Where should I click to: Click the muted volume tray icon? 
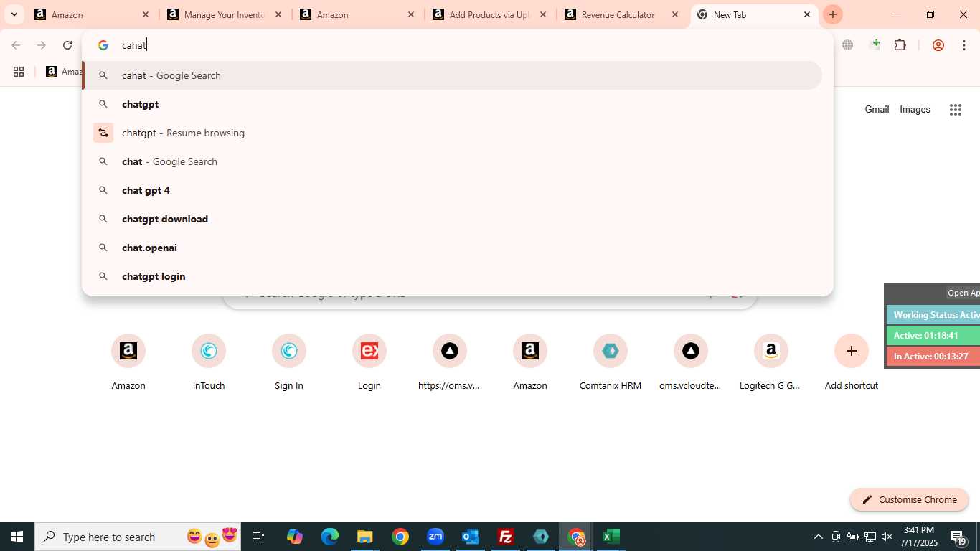[887, 537]
